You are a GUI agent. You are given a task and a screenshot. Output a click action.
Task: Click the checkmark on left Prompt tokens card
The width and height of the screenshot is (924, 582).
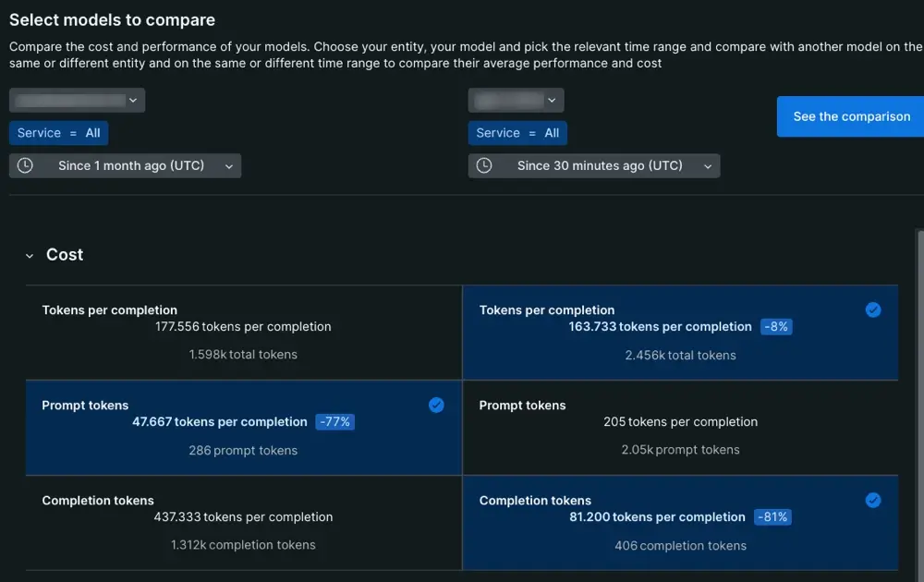click(x=436, y=406)
